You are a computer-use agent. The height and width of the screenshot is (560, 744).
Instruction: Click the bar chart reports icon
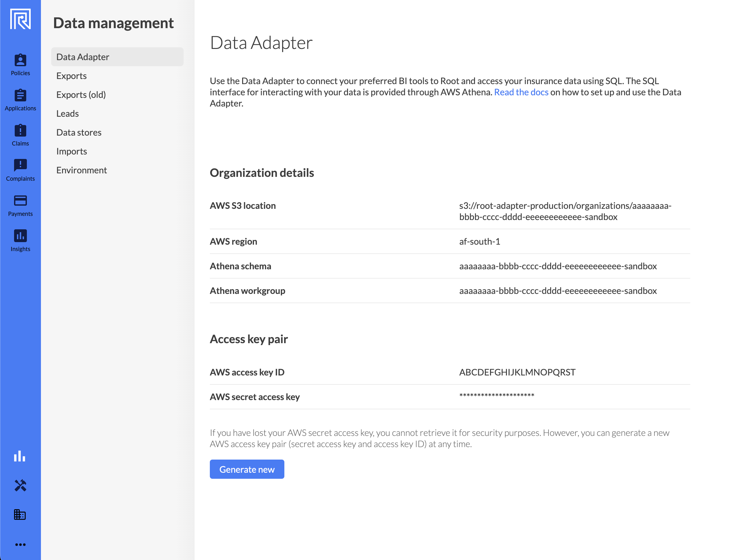tap(20, 456)
